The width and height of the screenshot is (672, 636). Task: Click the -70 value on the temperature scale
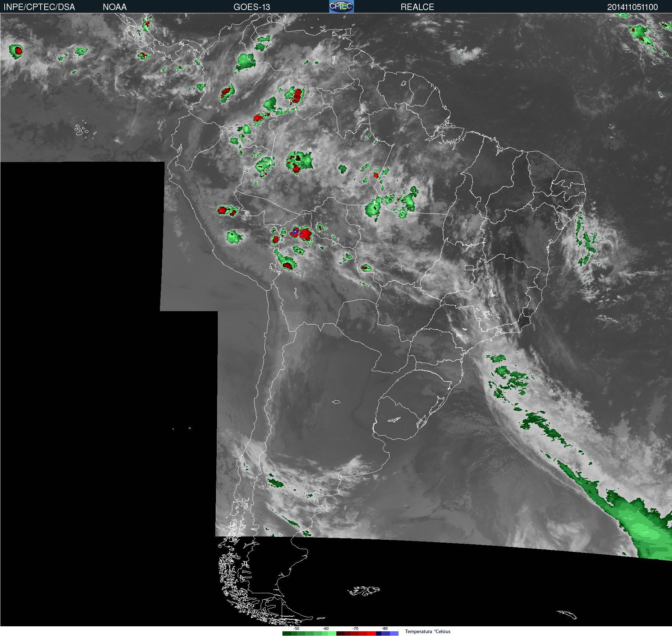click(355, 628)
